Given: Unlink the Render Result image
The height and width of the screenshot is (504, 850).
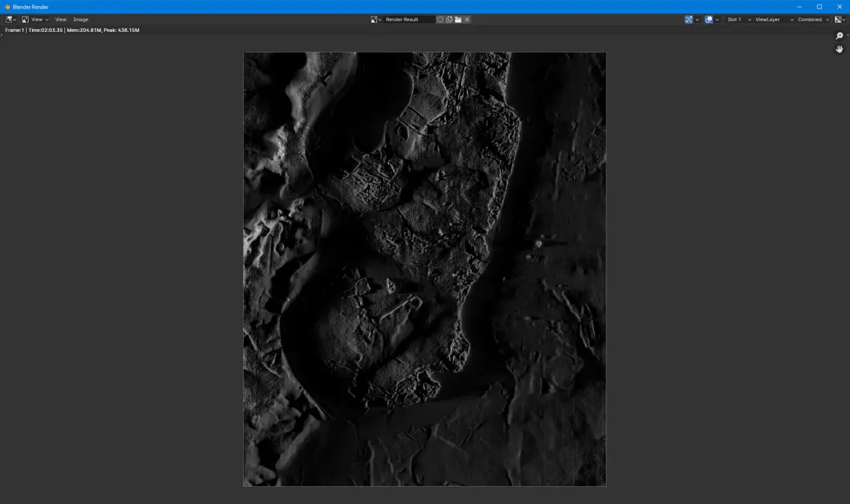Looking at the screenshot, I should (467, 19).
